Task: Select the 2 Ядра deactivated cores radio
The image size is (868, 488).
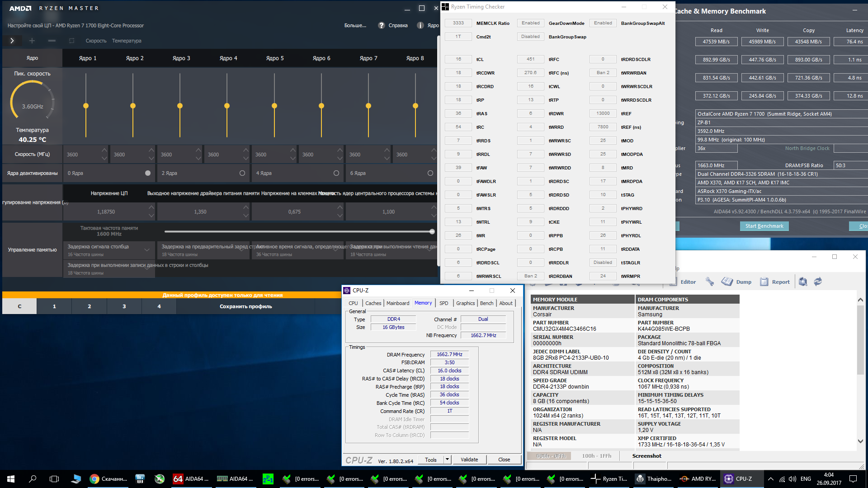Action: [x=242, y=173]
